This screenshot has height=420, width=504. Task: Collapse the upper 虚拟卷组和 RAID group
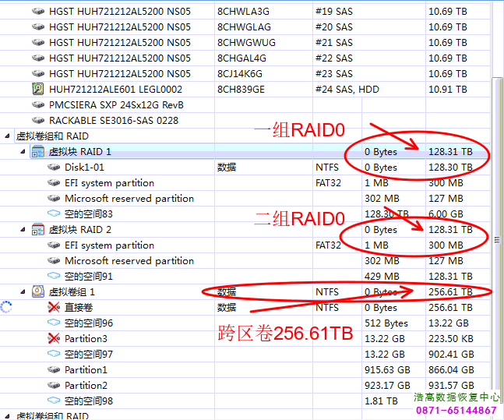(8, 136)
